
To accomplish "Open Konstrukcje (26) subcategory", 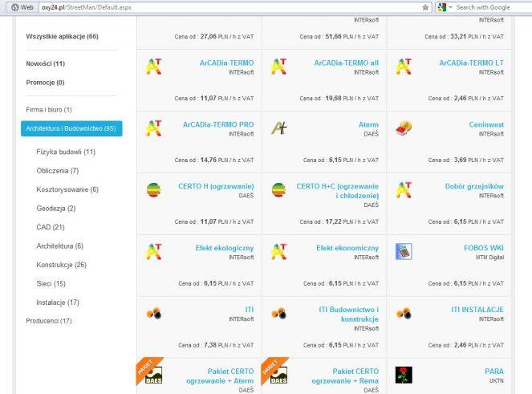I will click(62, 265).
